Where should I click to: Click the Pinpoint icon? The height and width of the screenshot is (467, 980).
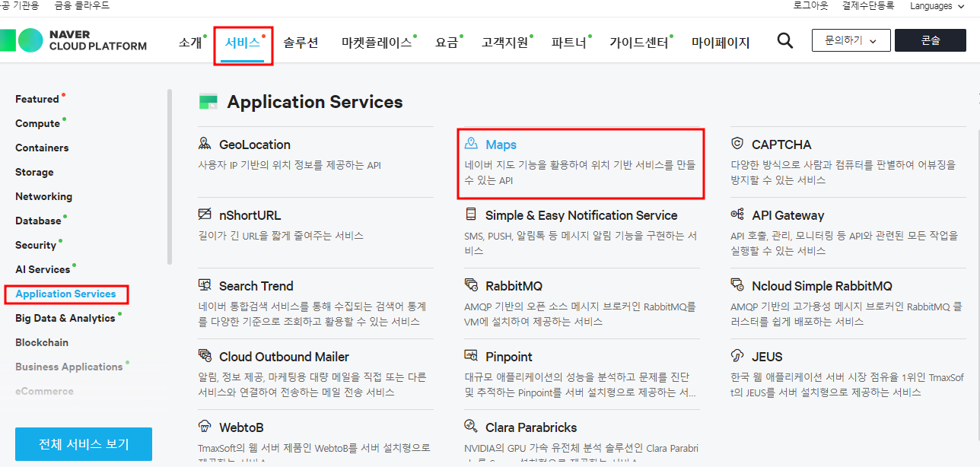471,356
